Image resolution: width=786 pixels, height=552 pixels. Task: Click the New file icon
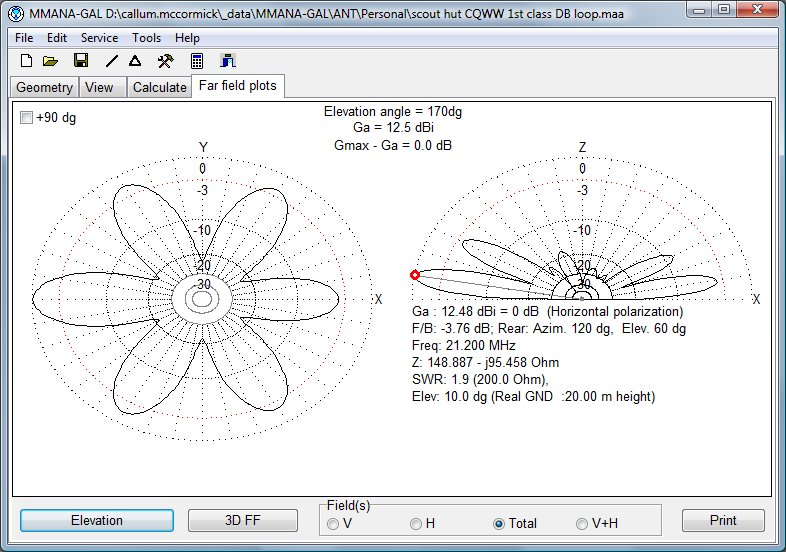click(27, 61)
